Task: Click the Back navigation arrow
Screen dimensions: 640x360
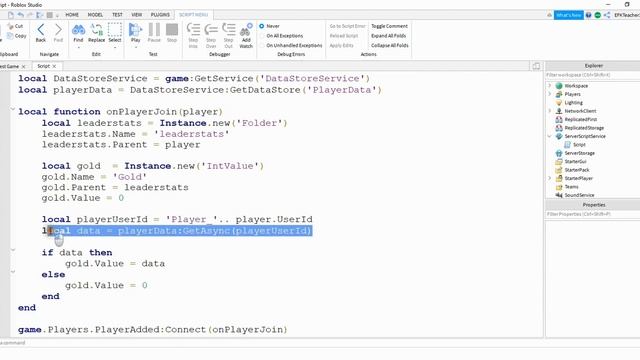Action: (x=41, y=30)
